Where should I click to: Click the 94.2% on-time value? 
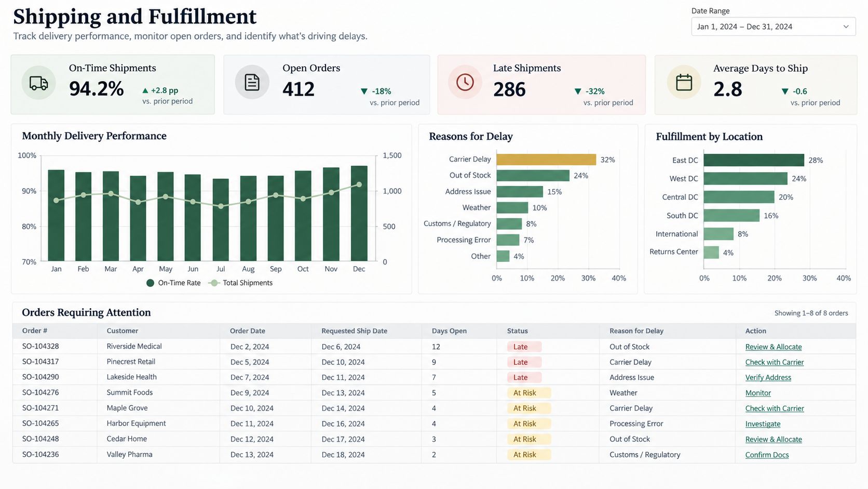[97, 89]
